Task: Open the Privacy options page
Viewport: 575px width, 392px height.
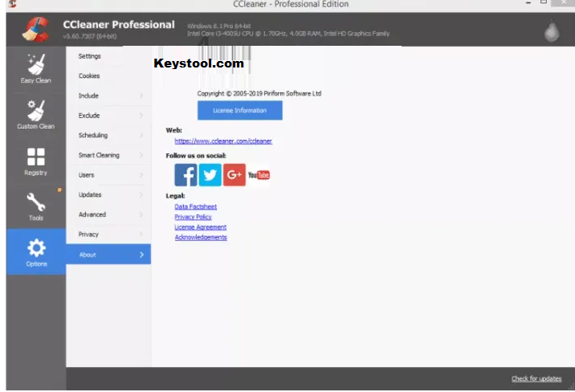Action: [108, 235]
